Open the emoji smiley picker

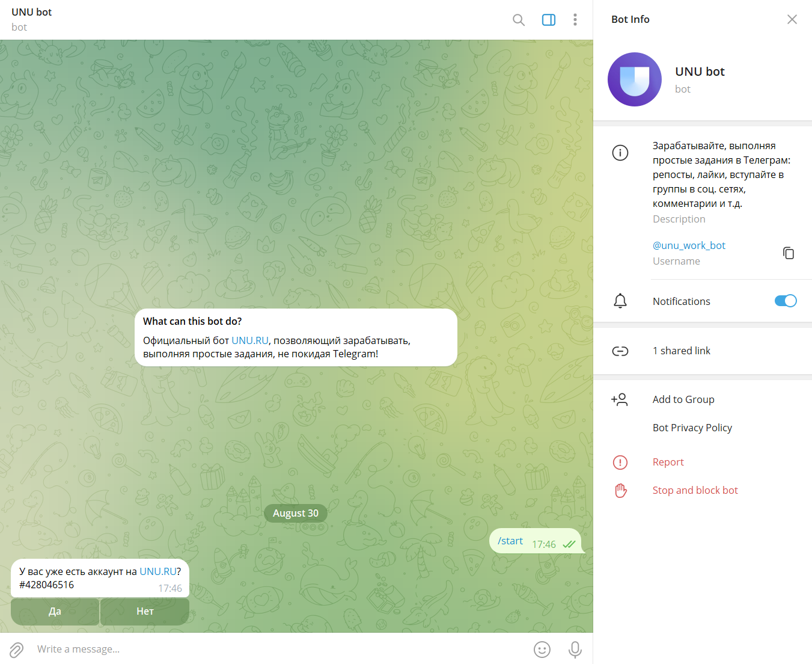(x=542, y=650)
